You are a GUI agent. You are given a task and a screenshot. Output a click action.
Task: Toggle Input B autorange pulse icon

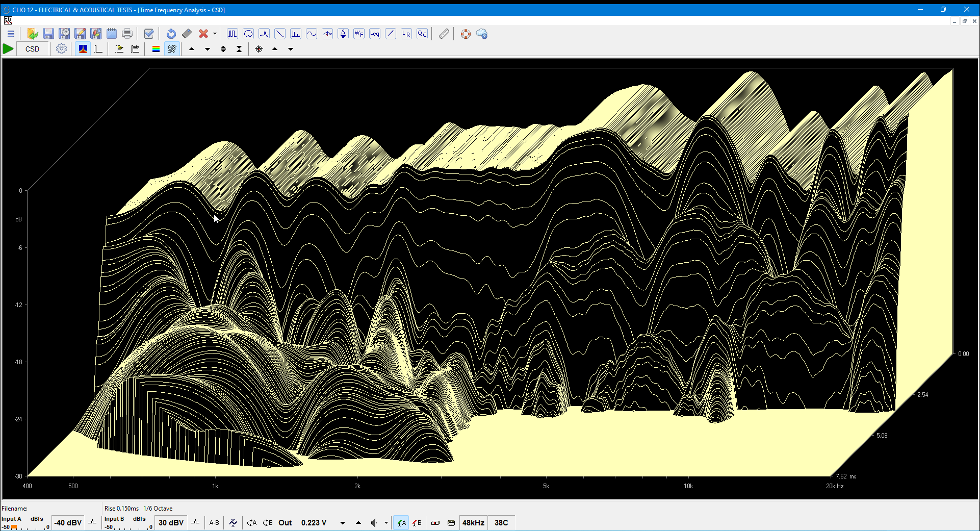[x=195, y=522]
